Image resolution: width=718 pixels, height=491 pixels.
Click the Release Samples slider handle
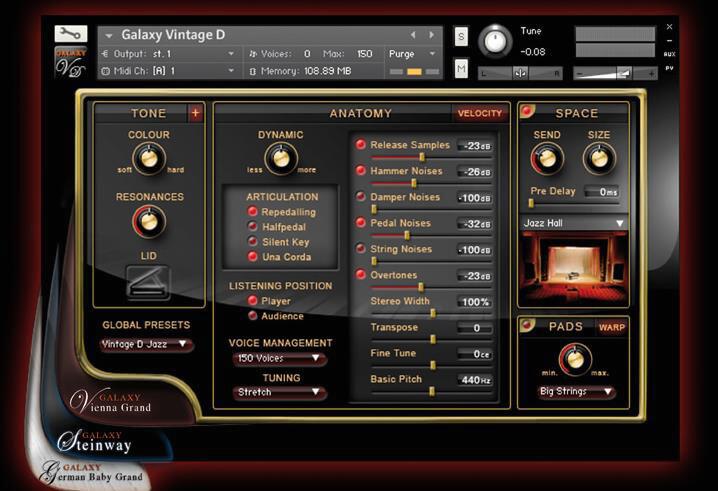coord(422,157)
